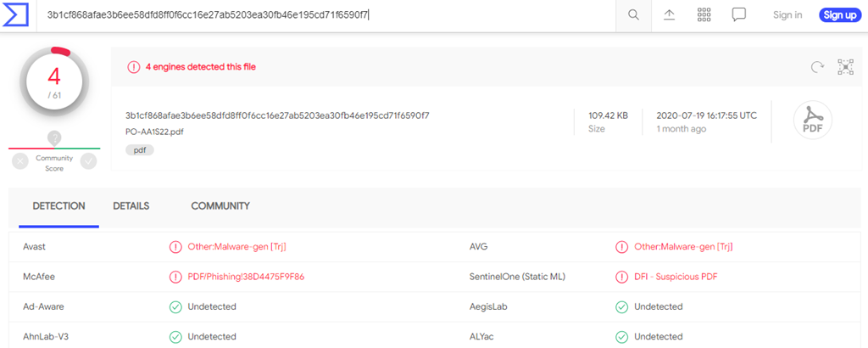Select the DETECTION tab
The height and width of the screenshot is (348, 868).
[58, 206]
